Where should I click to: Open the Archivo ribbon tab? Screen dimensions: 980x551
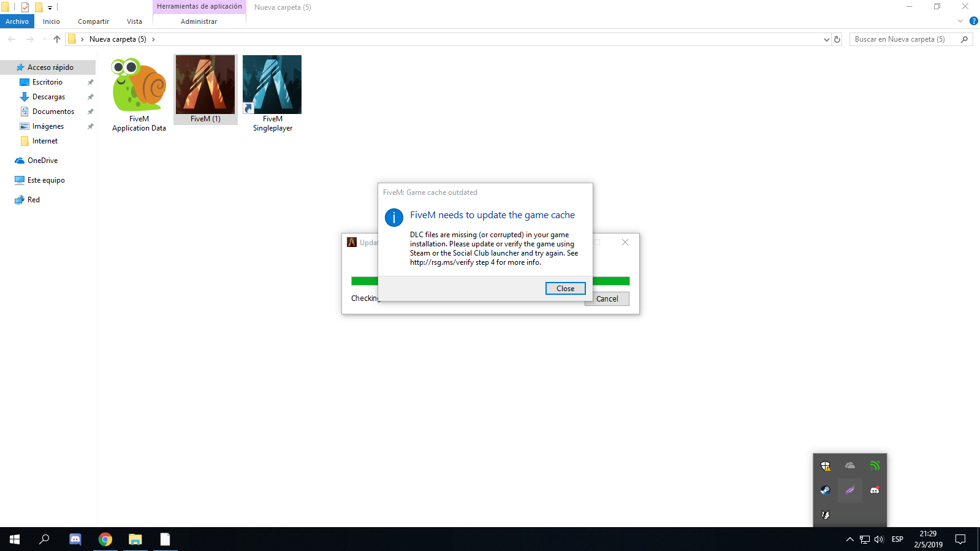[x=17, y=21]
